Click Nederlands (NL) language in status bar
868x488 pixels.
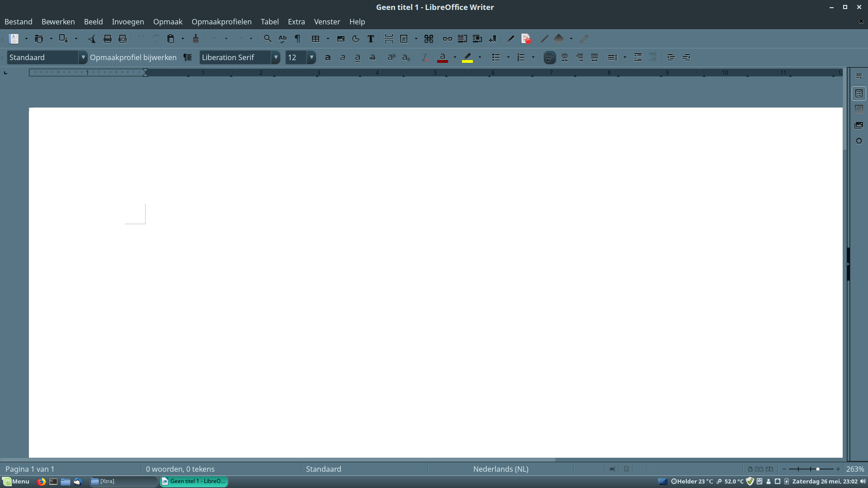501,469
